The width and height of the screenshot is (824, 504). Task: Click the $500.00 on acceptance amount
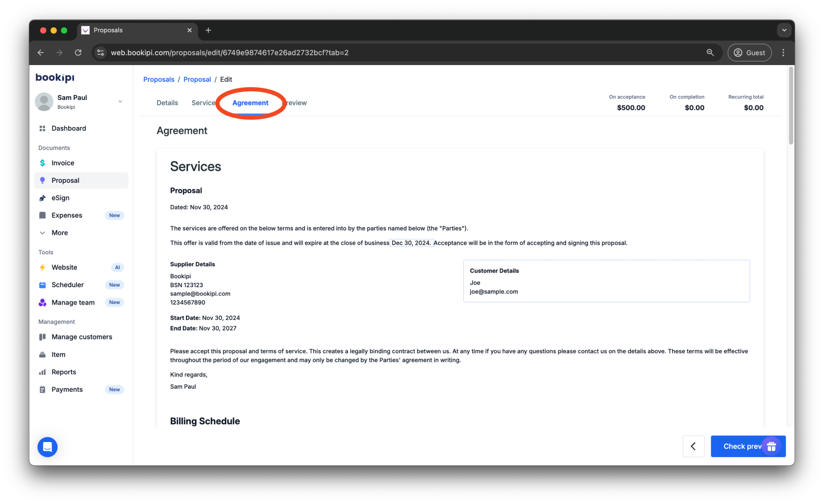point(631,108)
